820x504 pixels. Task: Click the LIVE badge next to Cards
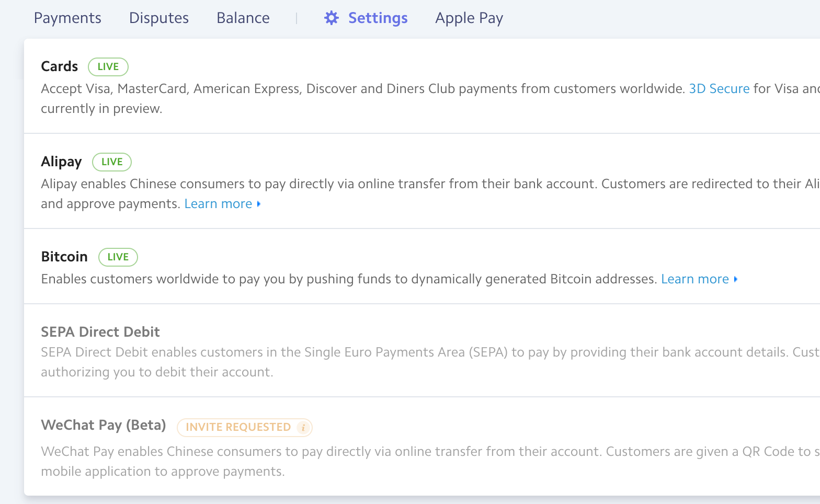coord(108,67)
